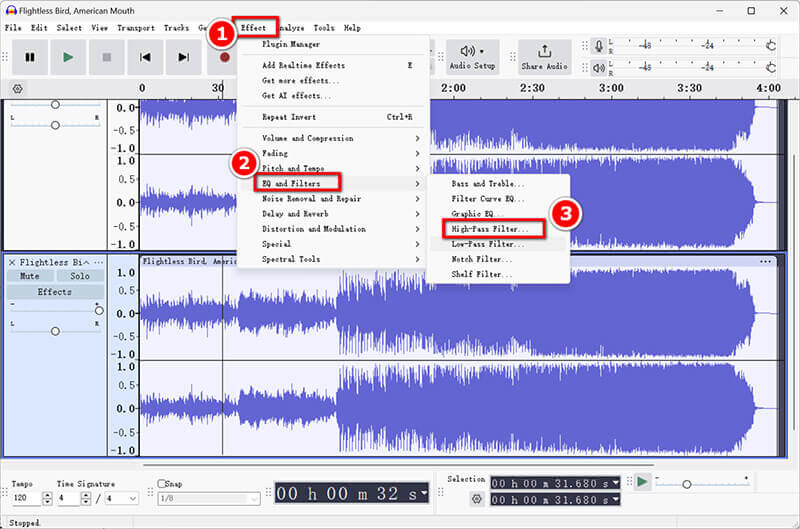
Task: Adjust the Flightless Bird track gain slider
Action: pyautogui.click(x=99, y=310)
